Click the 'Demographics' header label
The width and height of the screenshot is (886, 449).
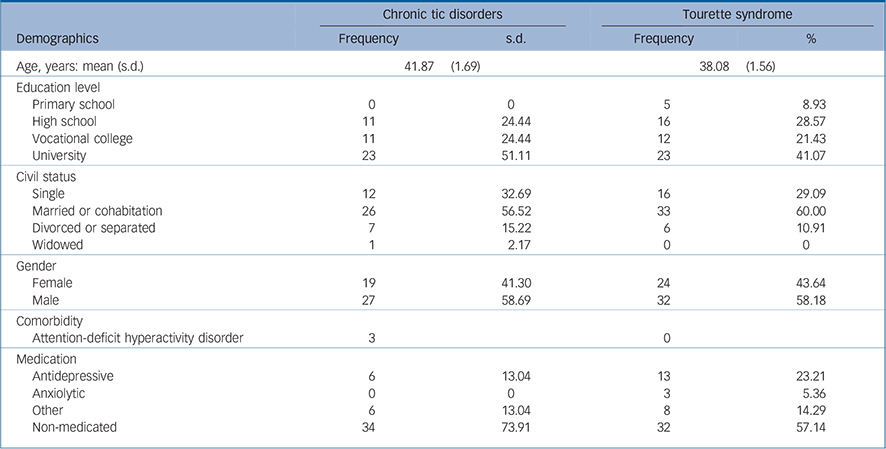click(57, 39)
